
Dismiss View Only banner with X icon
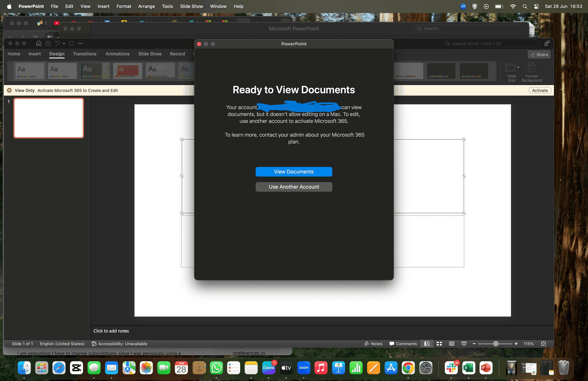(9, 91)
